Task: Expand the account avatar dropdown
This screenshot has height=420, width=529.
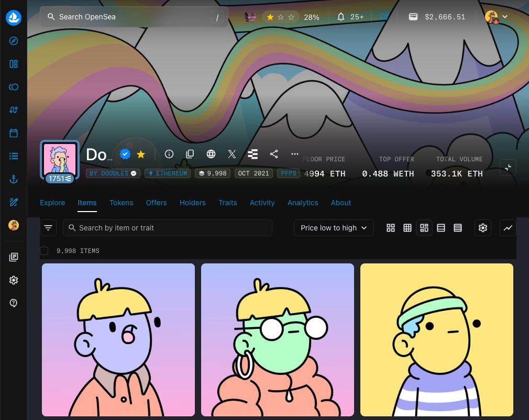Action: tap(497, 17)
